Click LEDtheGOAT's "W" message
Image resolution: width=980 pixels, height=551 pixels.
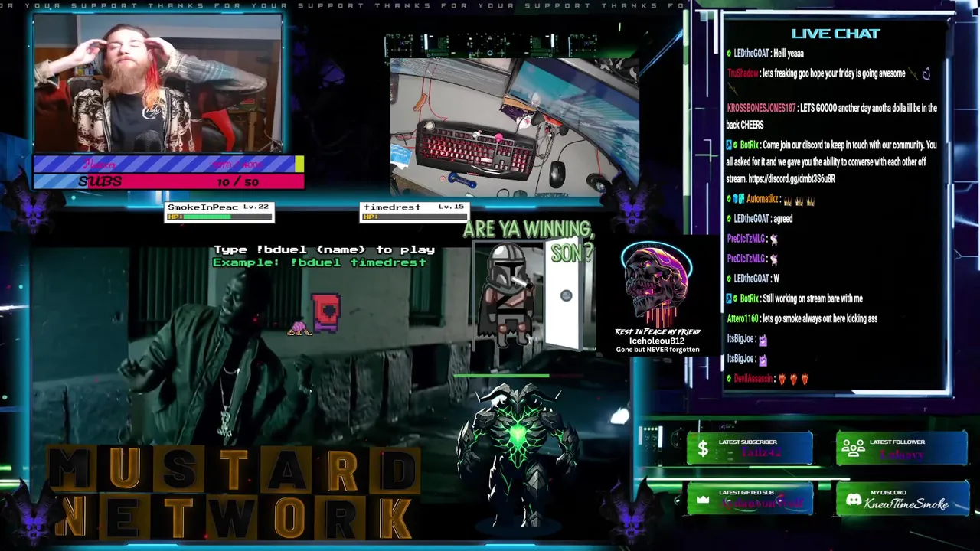[x=753, y=279]
